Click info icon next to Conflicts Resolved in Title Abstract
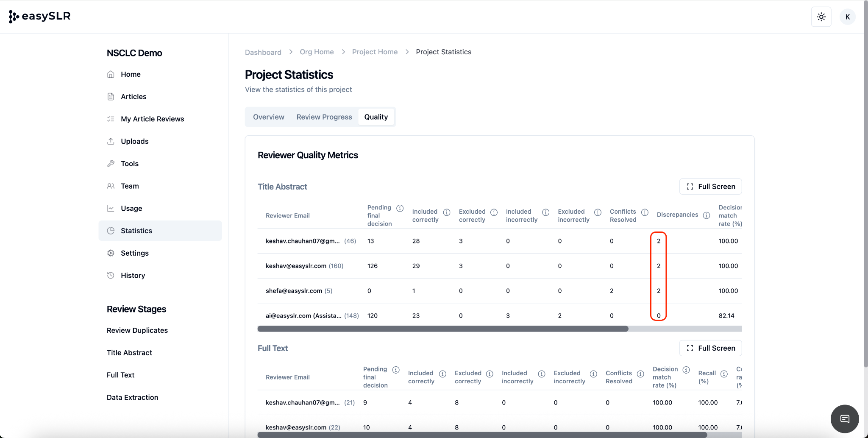 click(645, 212)
